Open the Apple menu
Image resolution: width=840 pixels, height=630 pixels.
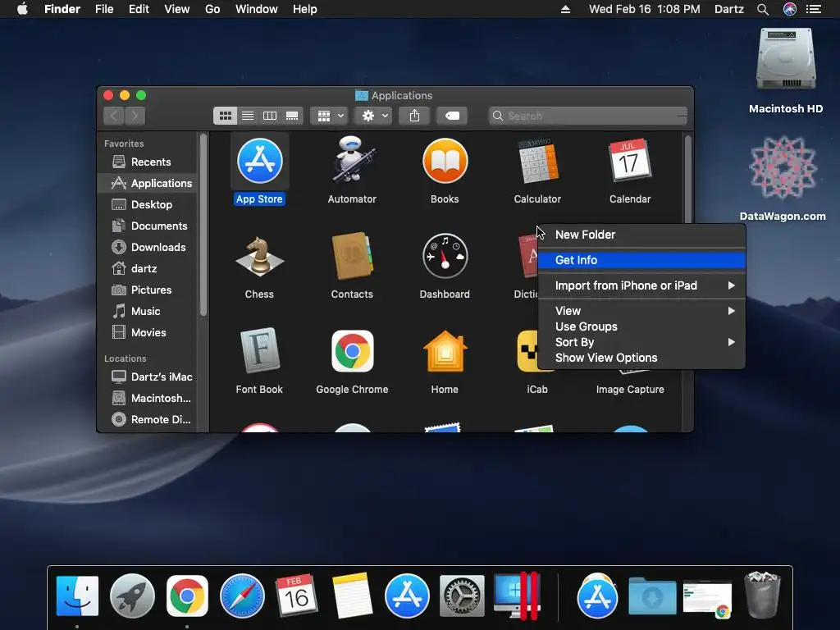[x=22, y=9]
